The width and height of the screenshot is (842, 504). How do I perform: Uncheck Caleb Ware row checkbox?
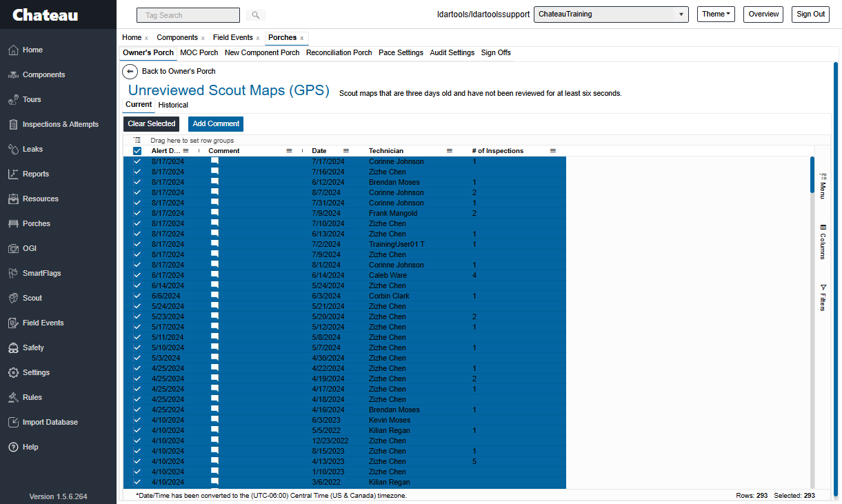(137, 275)
